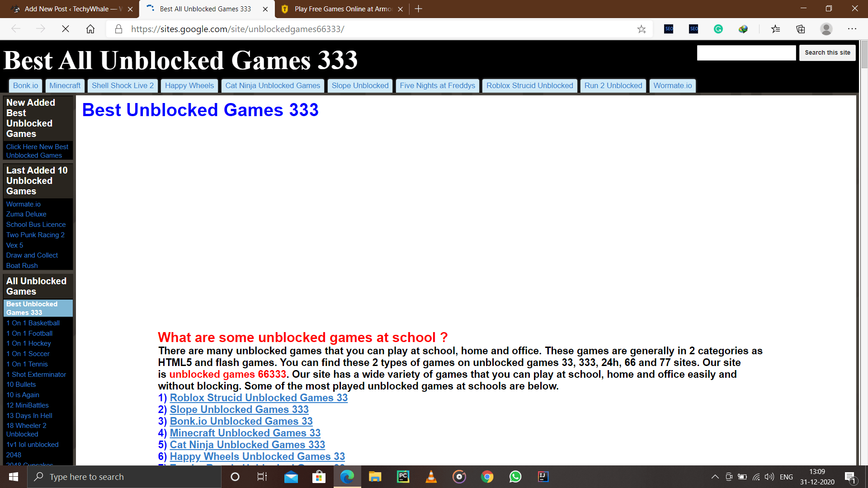Click the stop loading X icon
Viewport: 868px width, 488px height.
[x=66, y=29]
